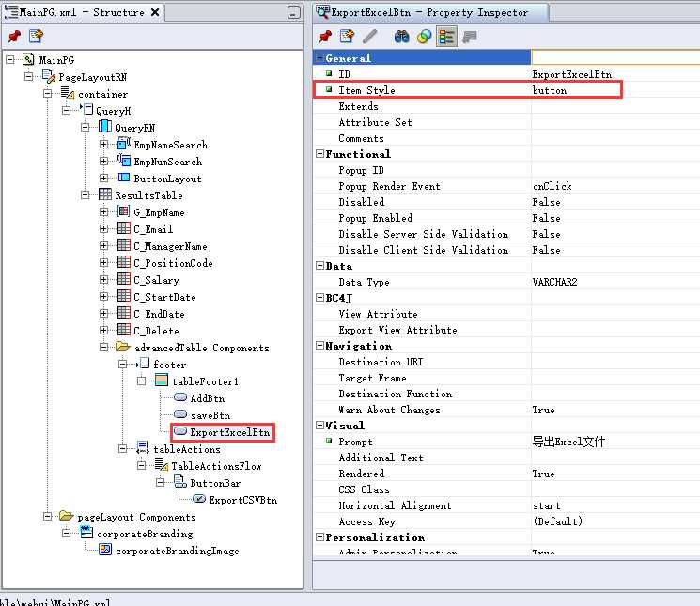Viewport: 700px width, 606px height.
Task: Close the MainPG.xml Structure tab
Action: (x=155, y=12)
